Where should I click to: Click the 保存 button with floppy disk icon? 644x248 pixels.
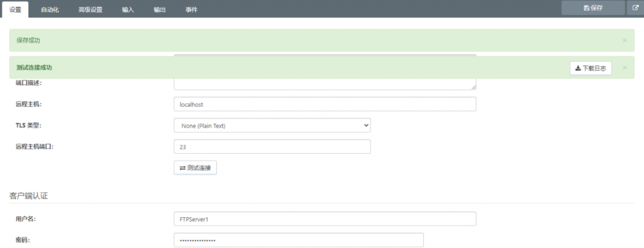593,8
